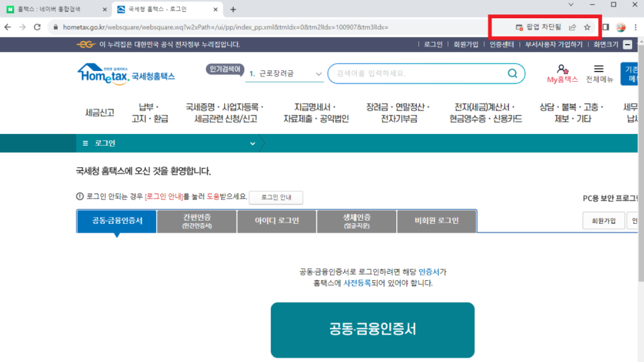Screen dimensions: 644x362
Task: Click the search magnifier icon in Hometax
Action: click(x=513, y=73)
